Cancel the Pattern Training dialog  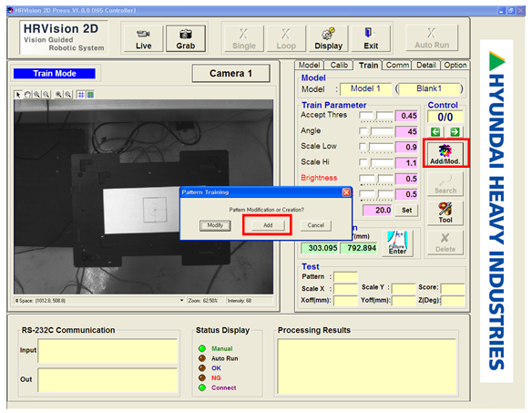pyautogui.click(x=316, y=225)
